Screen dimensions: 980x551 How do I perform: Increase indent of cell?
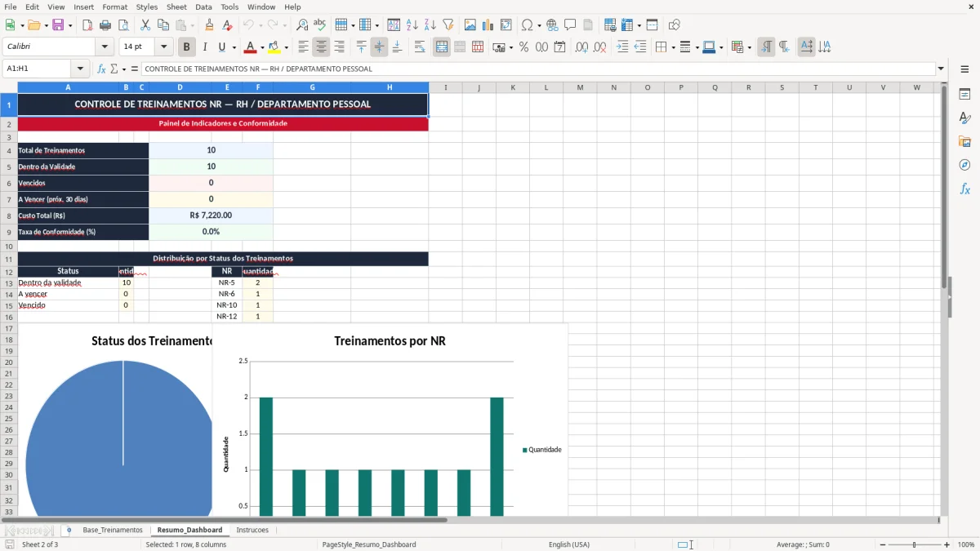pyautogui.click(x=622, y=47)
